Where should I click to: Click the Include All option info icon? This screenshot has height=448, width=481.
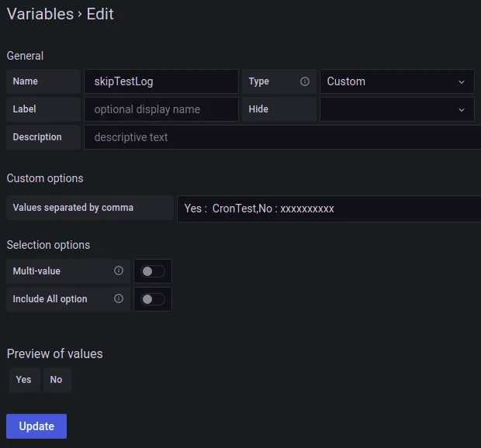(119, 299)
